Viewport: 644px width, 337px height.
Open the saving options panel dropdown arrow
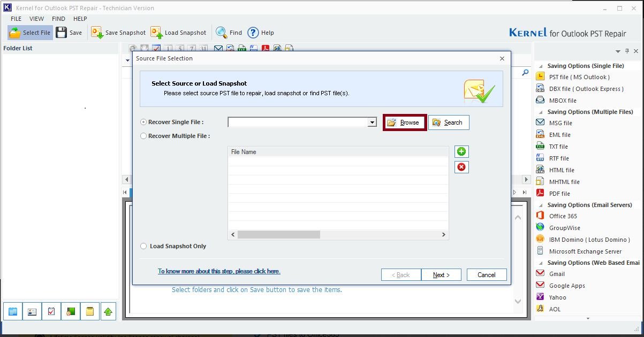pos(618,51)
